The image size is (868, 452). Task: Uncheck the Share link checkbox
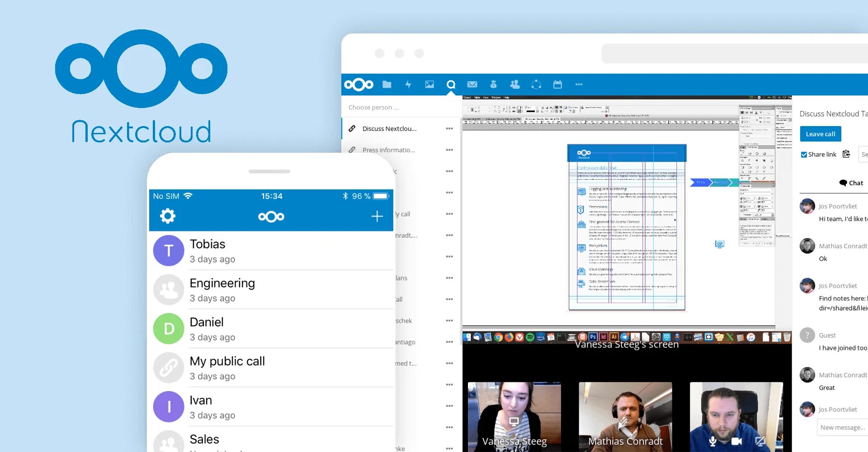(804, 154)
